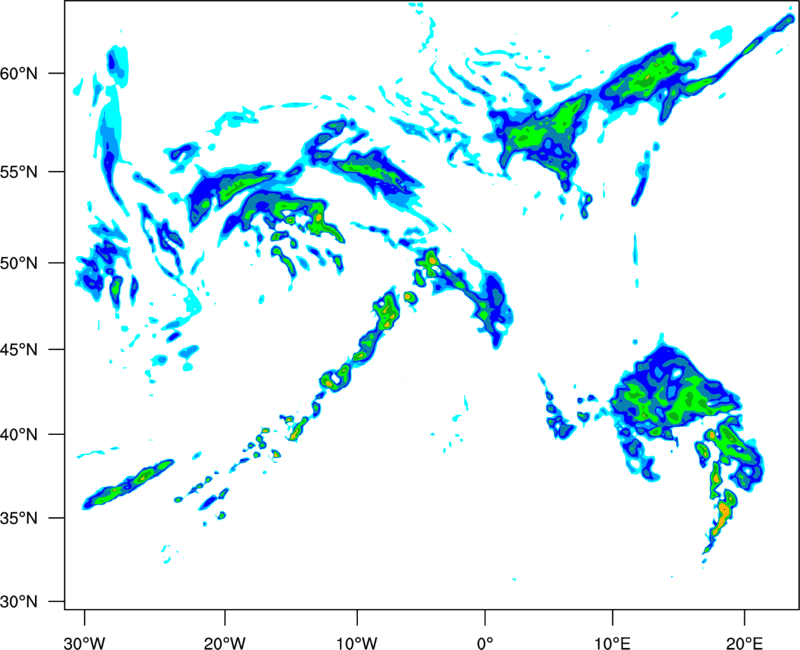Click the 10°W longitude label
800x650 pixels.
pos(357,643)
